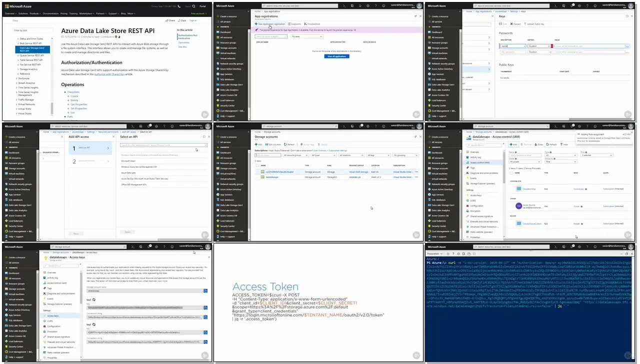
Task: Open Documentation item on Azure docs header
Action: 50,13
